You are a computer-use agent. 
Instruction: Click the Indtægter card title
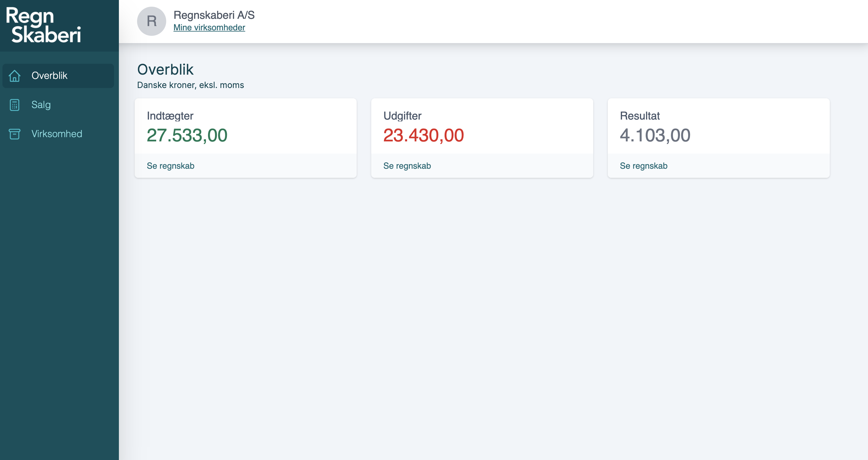tap(170, 116)
